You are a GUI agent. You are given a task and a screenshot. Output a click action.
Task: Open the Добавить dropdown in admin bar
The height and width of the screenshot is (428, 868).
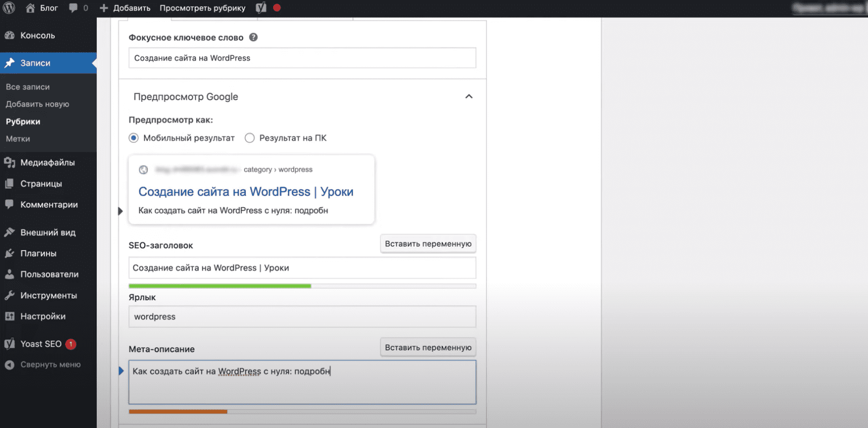coord(125,8)
